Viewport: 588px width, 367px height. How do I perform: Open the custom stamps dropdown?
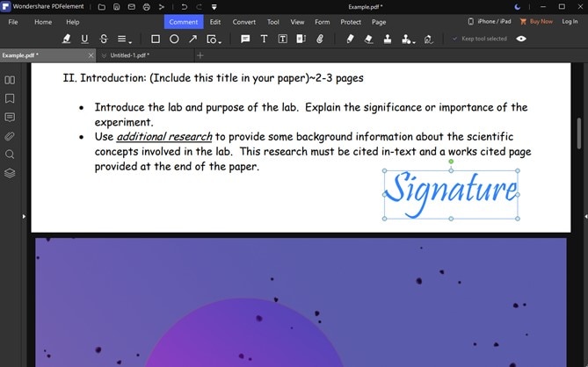point(408,39)
